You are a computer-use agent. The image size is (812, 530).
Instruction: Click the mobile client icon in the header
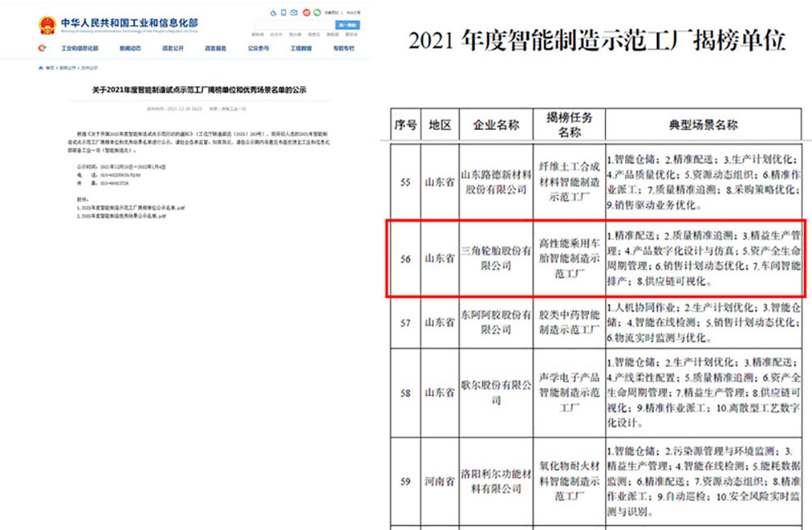(x=283, y=12)
